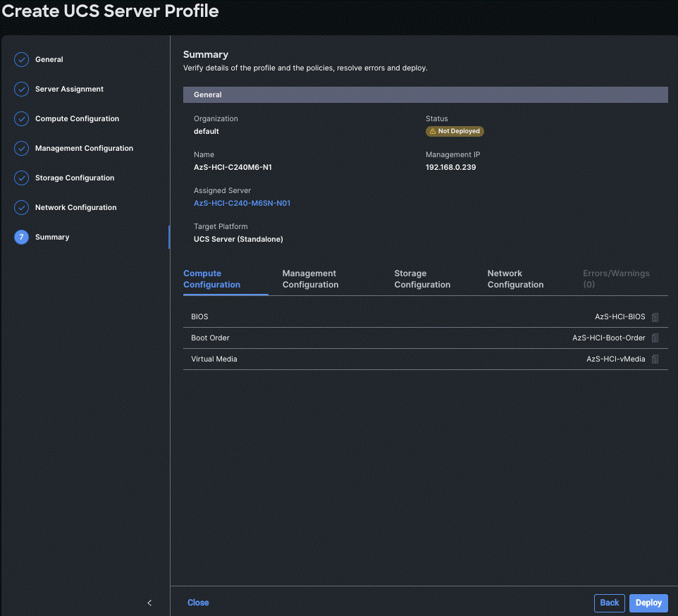Open the policy details icon for AzS-HCI-BIOS
678x616 pixels.
[655, 316]
